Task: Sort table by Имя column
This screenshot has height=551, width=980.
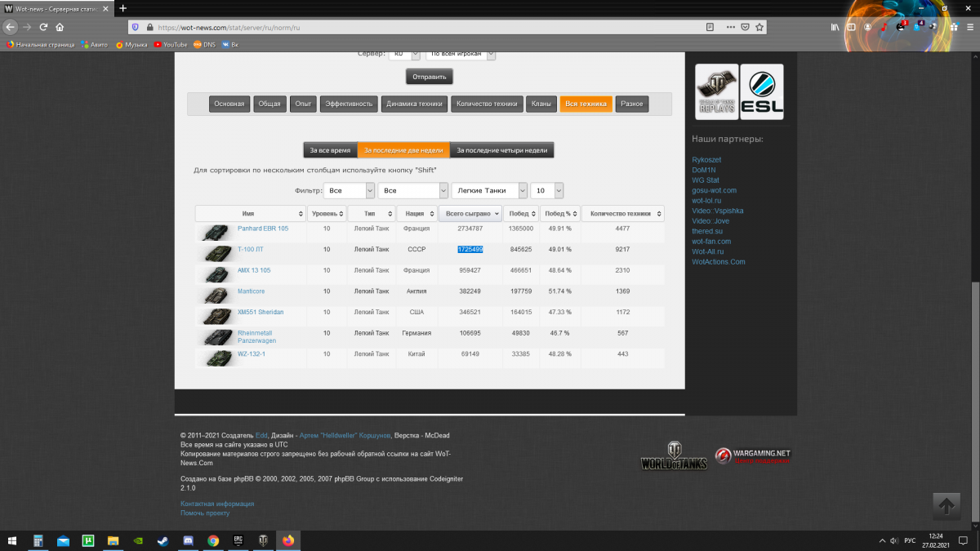Action: [250, 213]
